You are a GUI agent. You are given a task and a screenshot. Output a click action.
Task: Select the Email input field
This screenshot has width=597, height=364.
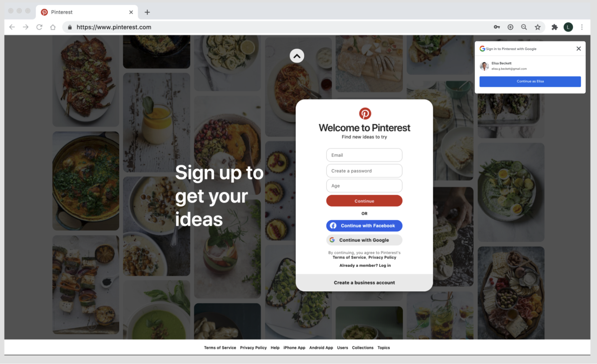click(364, 155)
